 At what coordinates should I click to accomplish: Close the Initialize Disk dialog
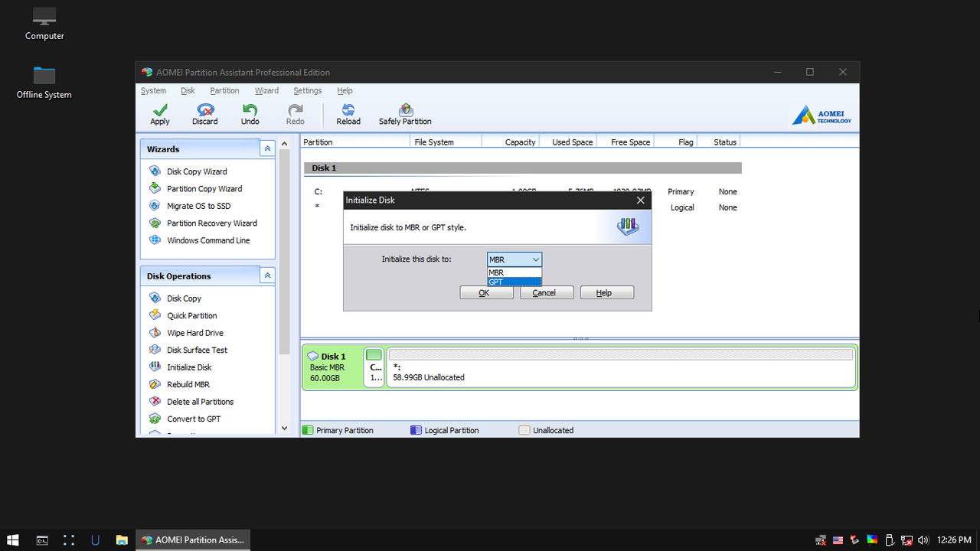(x=641, y=200)
